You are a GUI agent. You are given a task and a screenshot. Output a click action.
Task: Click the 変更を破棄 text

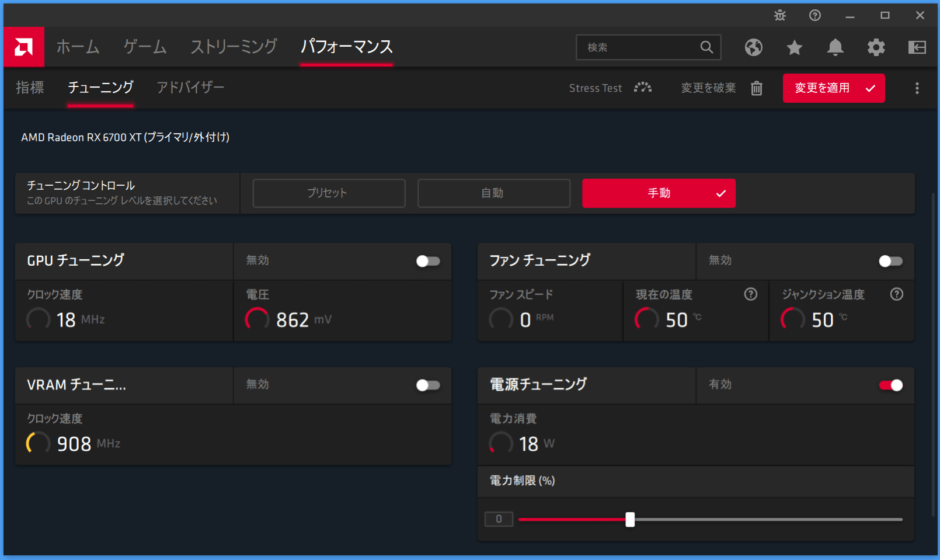[708, 88]
